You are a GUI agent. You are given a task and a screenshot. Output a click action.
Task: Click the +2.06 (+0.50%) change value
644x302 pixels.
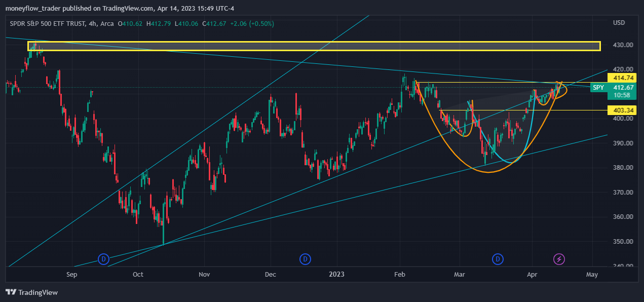[x=253, y=23]
